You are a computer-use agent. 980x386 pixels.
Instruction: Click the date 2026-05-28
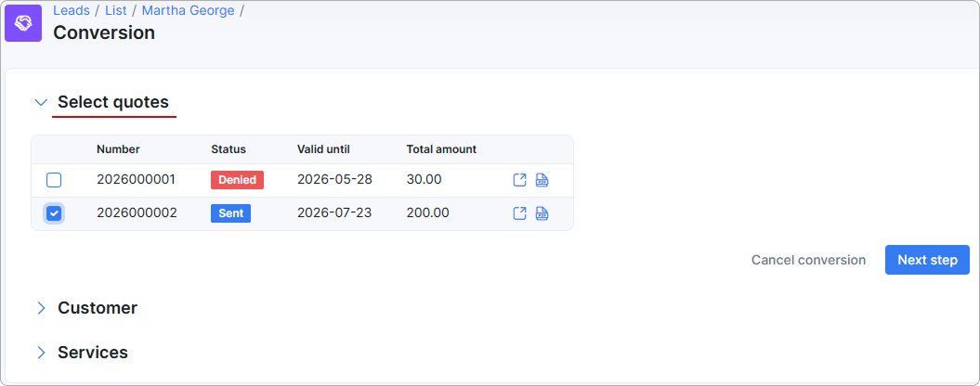334,179
